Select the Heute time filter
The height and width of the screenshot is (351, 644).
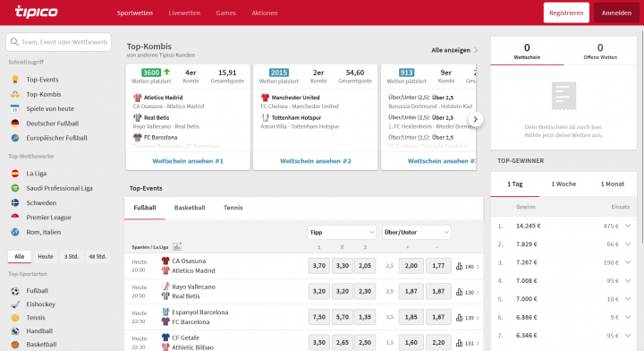pyautogui.click(x=46, y=256)
